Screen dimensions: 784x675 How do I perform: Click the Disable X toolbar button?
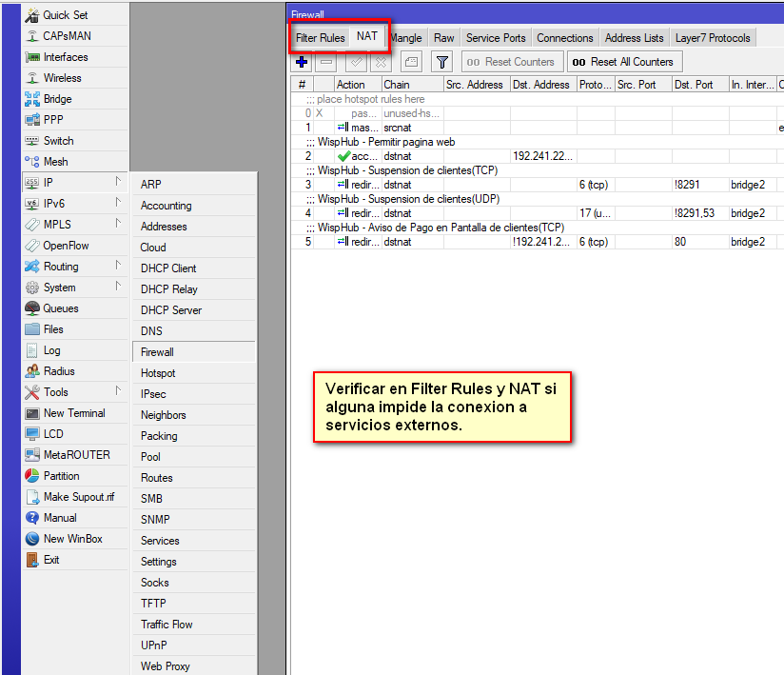(380, 62)
